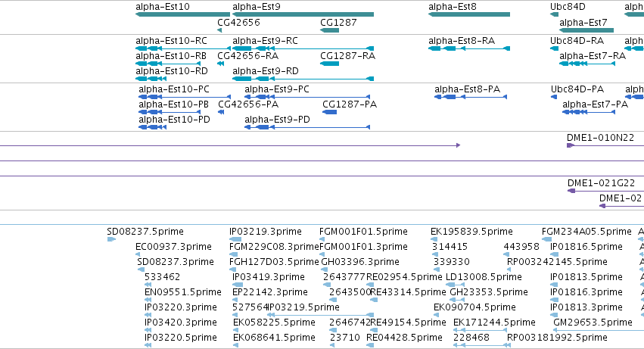
Task: Click EST EC00937.3prime
Action: click(173, 247)
